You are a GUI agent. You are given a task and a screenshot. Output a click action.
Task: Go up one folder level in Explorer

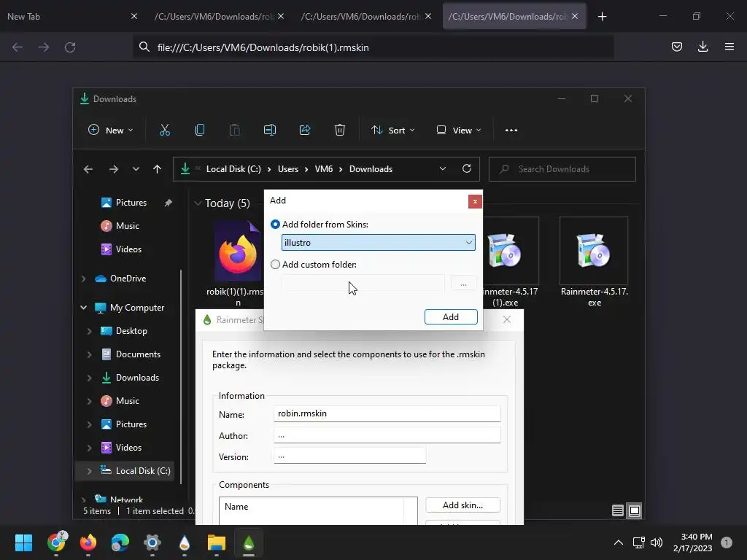click(x=158, y=169)
